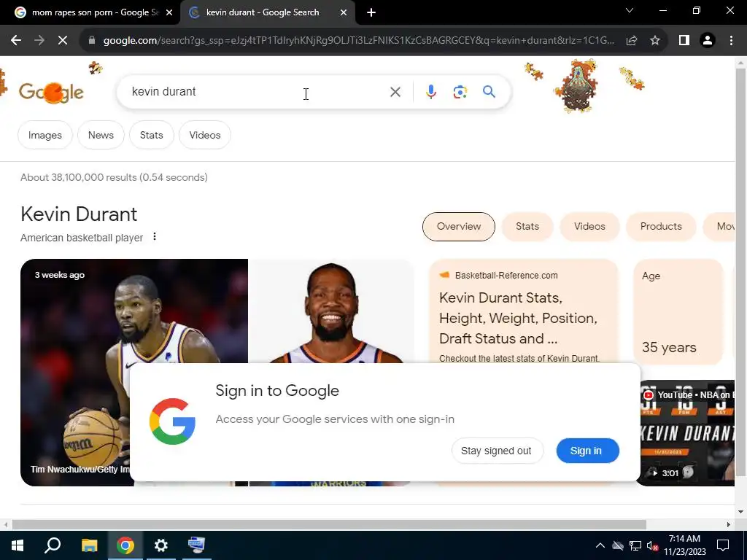Filter results by News
This screenshot has height=560, width=747.
(101, 135)
